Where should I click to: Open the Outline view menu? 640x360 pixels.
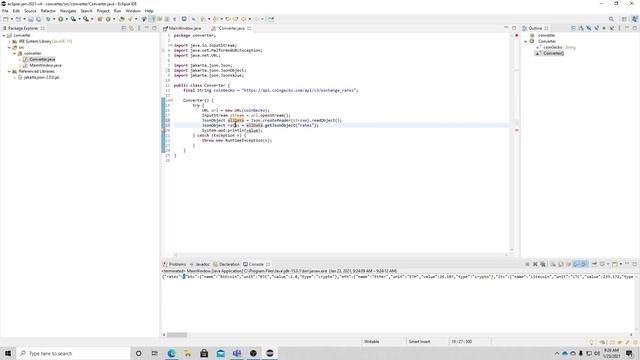point(619,28)
